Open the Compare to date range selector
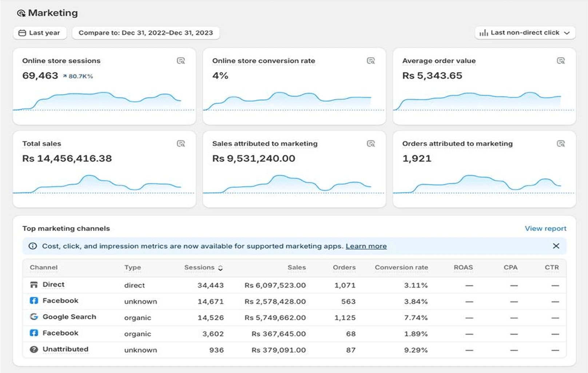Screen dimensions: 588x373 [x=146, y=33]
